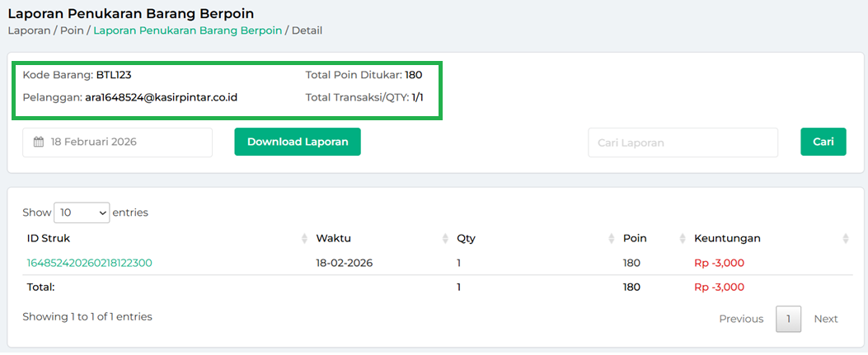868x355 pixels.
Task: Click the Laporan breadcrumb item
Action: click(x=29, y=30)
